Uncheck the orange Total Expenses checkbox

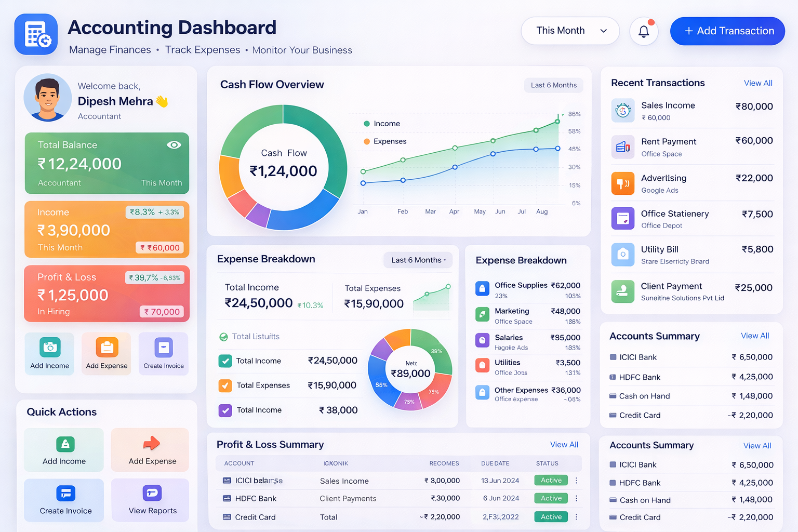(225, 385)
